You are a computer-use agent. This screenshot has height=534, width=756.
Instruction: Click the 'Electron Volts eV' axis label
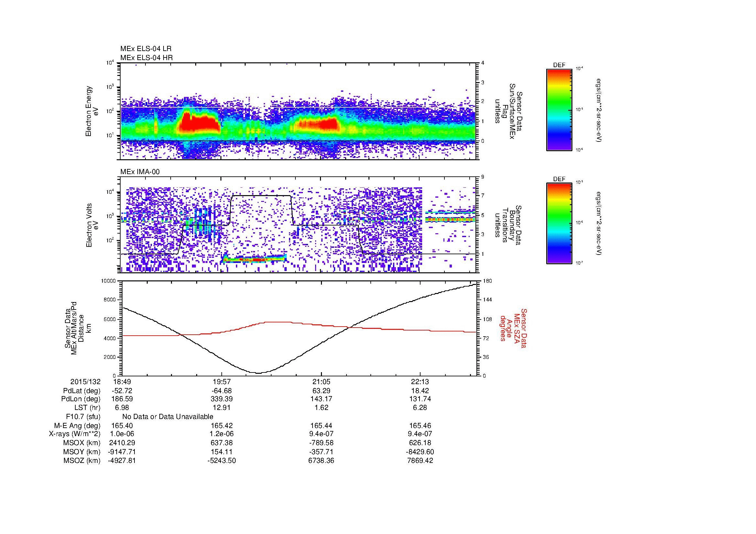pos(92,225)
